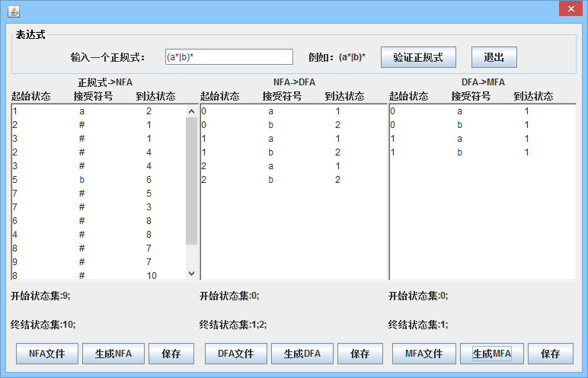The height and width of the screenshot is (378, 588).
Task: Click the 验证正规式 button
Action: pyautogui.click(x=418, y=57)
